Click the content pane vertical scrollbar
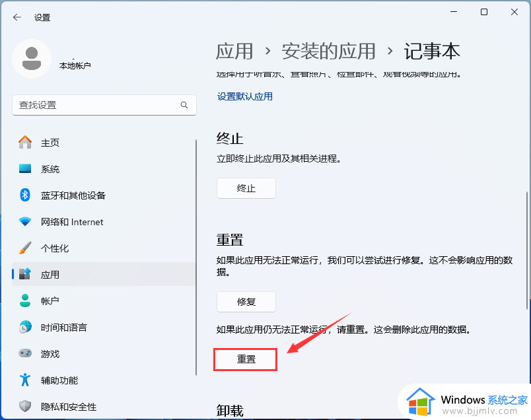Screen dimensions: 531x420 tap(526, 250)
